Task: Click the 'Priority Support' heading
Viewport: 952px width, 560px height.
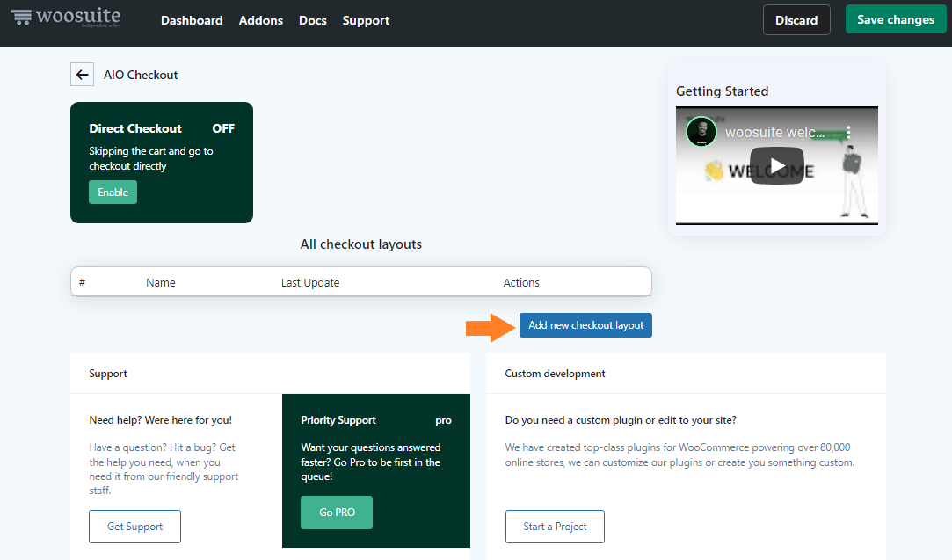Action: [x=338, y=420]
